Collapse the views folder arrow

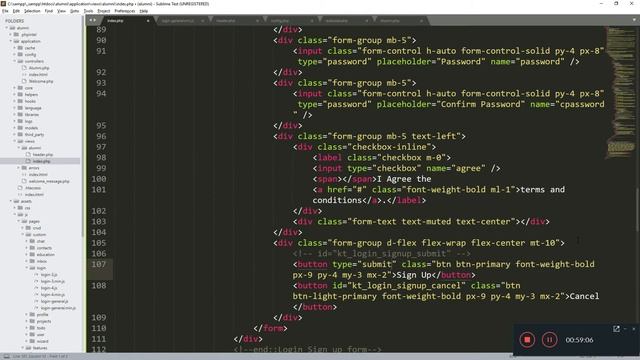15,141
